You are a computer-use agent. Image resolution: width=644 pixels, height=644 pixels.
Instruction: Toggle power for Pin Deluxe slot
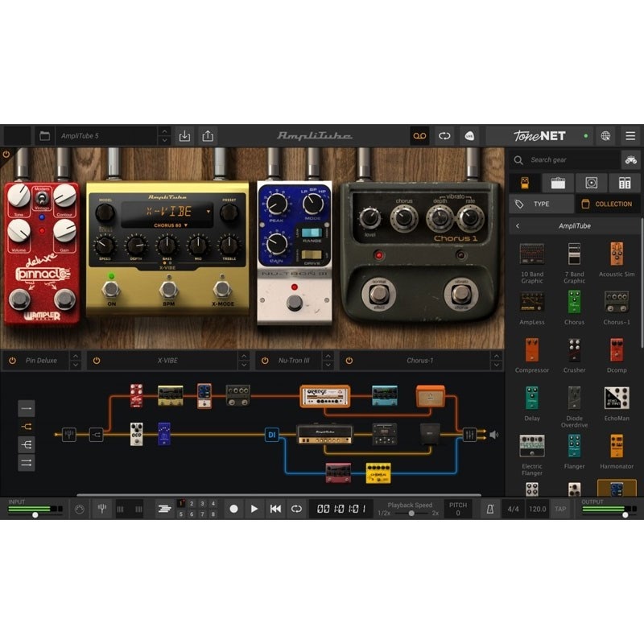[13, 361]
